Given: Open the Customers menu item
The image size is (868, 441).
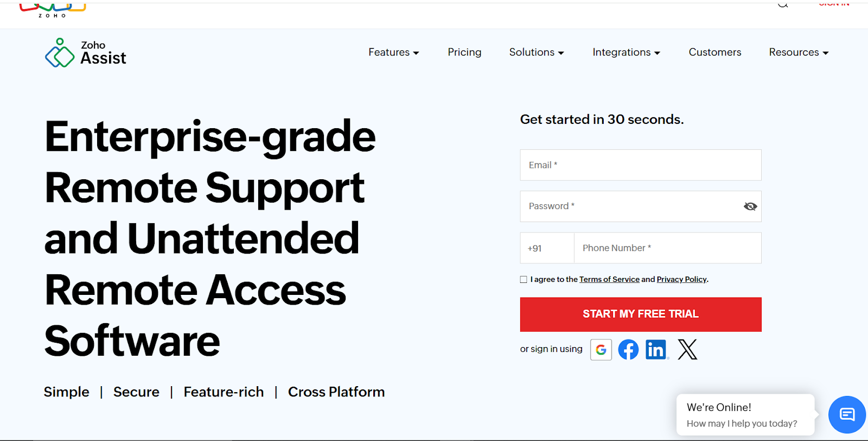Looking at the screenshot, I should point(714,53).
